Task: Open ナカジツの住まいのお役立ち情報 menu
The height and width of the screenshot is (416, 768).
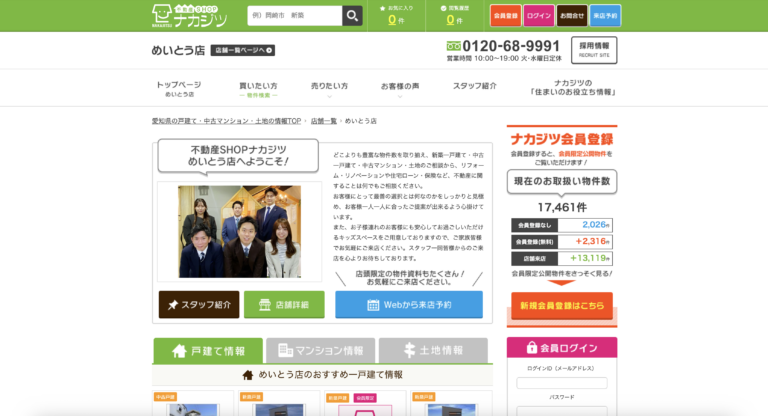Action: (573, 88)
